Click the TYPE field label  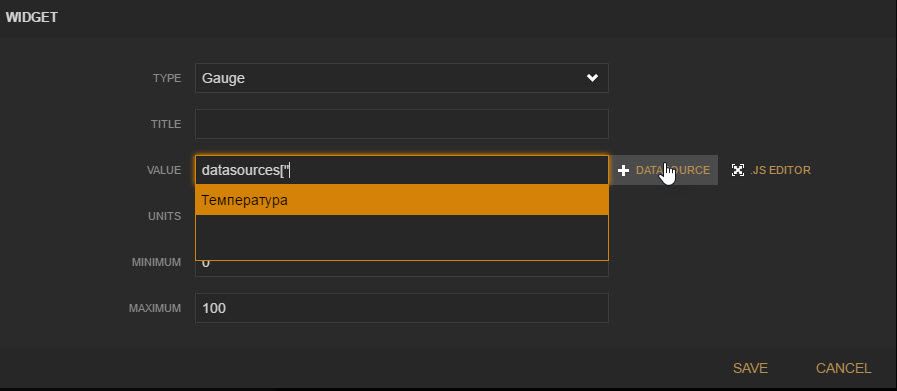[167, 78]
